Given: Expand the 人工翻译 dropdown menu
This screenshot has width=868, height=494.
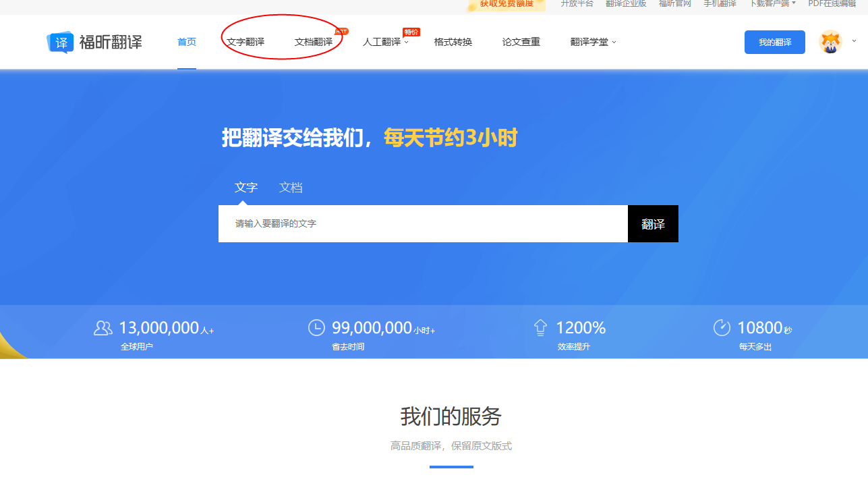Looking at the screenshot, I should tap(385, 42).
